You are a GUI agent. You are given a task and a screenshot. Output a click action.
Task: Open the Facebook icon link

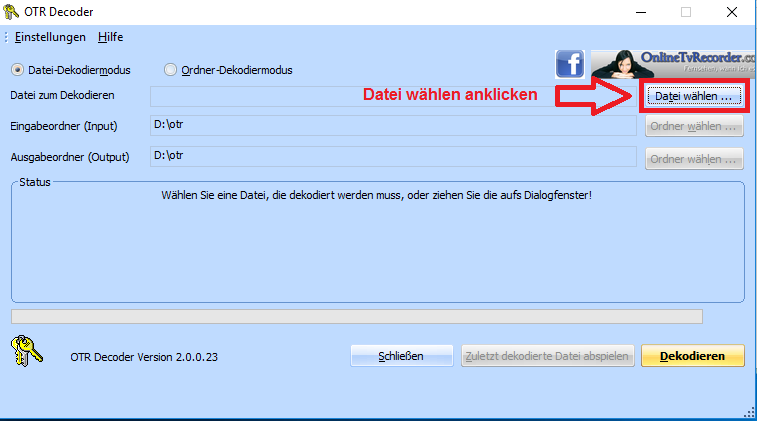pos(570,65)
